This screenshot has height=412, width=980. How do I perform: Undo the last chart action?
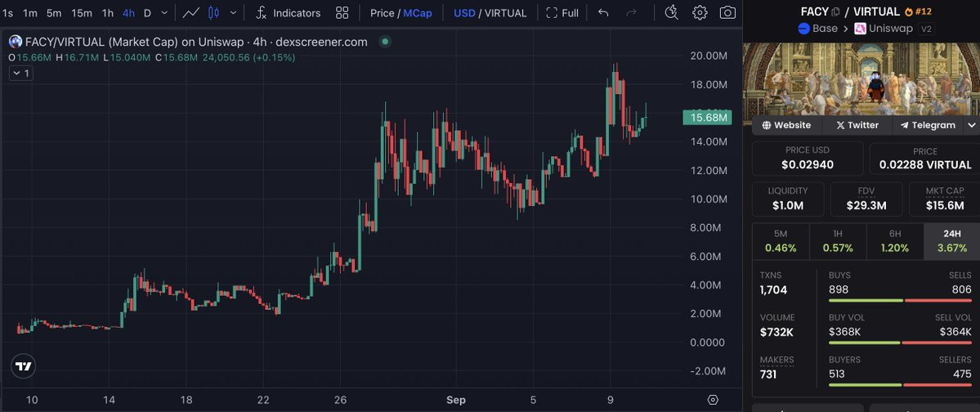[603, 12]
